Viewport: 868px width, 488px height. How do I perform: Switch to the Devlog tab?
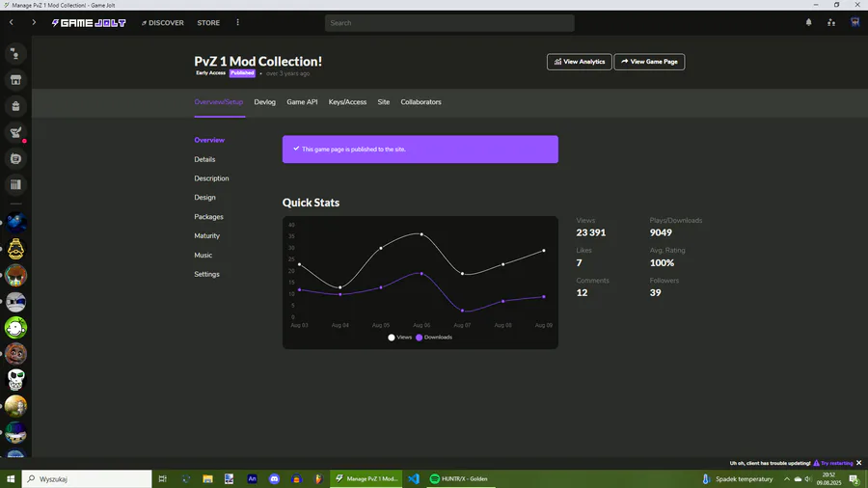(x=264, y=102)
